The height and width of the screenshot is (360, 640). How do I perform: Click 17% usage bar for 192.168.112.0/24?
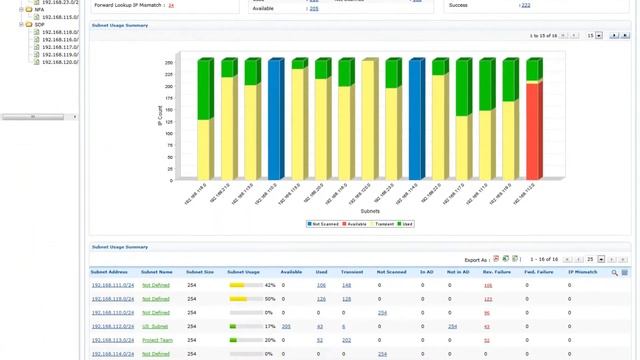pyautogui.click(x=246, y=327)
